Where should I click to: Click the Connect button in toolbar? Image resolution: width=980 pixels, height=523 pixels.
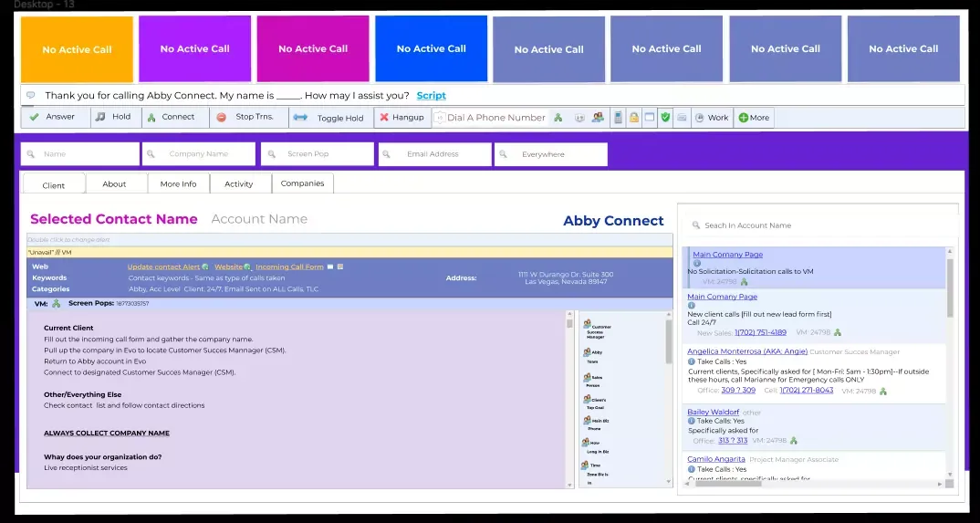click(175, 117)
